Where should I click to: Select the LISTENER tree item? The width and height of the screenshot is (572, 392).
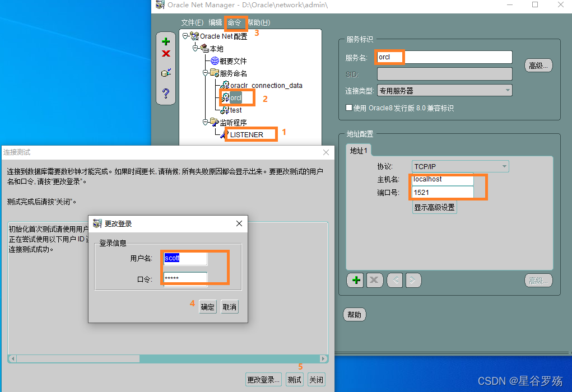(247, 134)
